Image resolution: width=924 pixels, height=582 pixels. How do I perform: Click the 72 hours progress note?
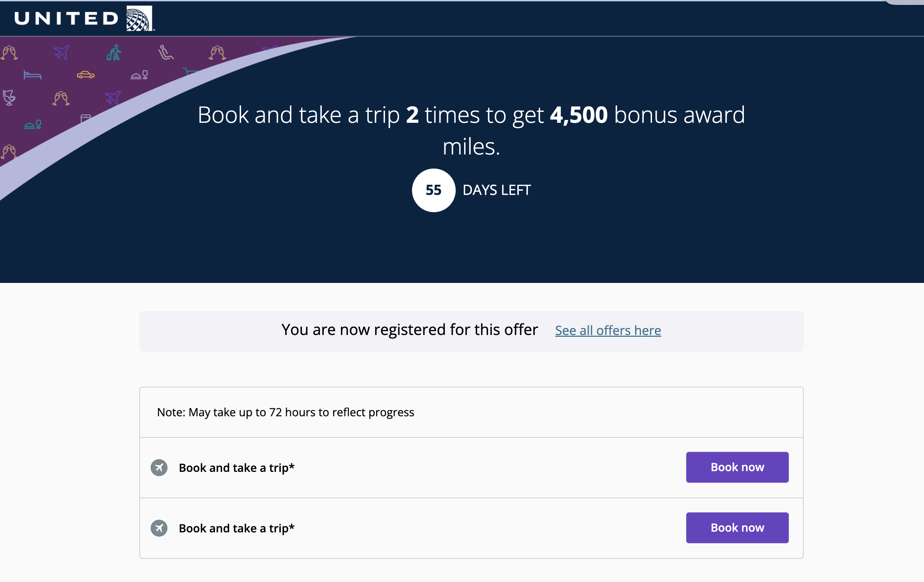coord(285,412)
